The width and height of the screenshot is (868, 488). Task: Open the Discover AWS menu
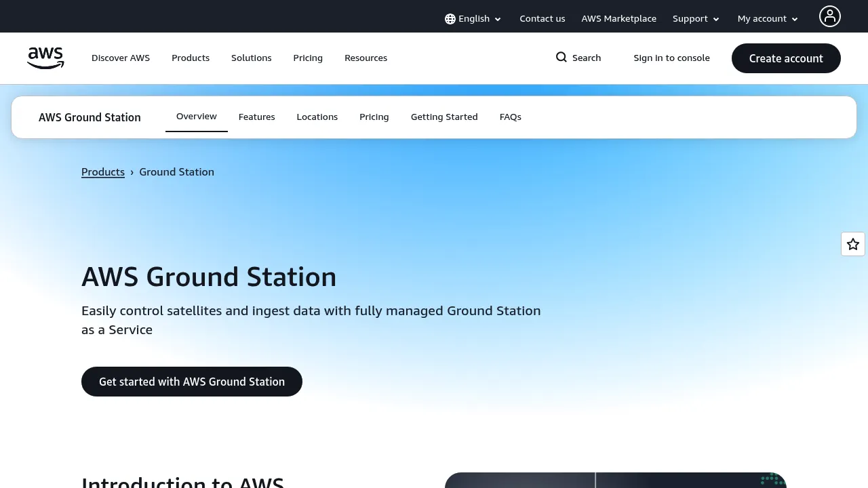pyautogui.click(x=121, y=58)
